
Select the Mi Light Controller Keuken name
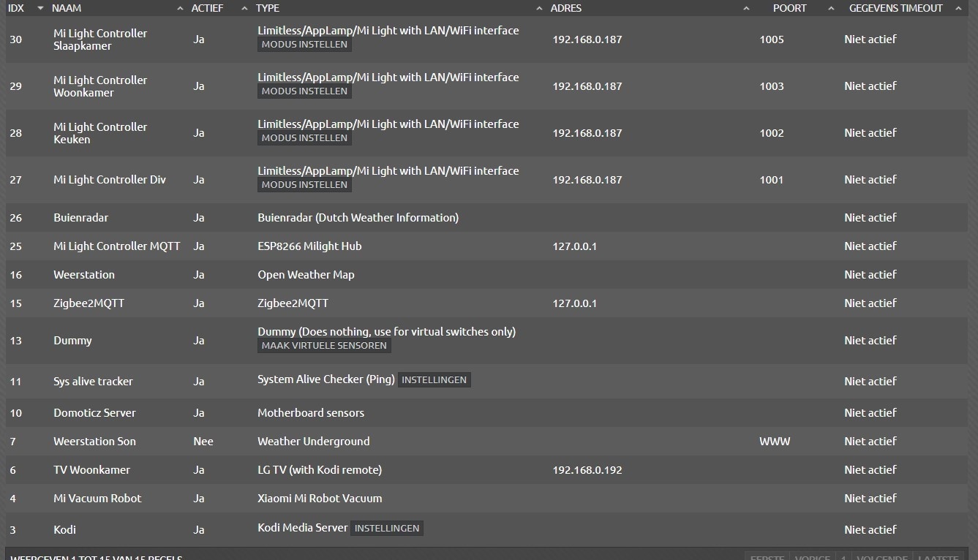pos(100,133)
